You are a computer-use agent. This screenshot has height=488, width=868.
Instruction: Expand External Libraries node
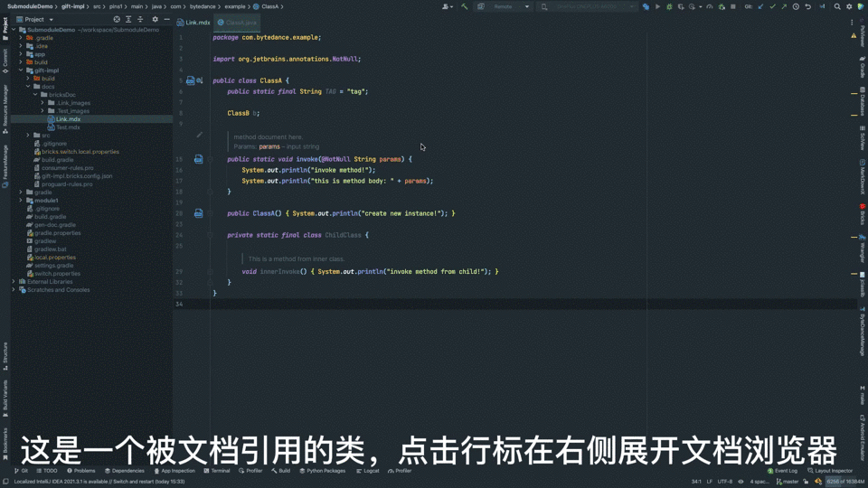[x=14, y=282]
